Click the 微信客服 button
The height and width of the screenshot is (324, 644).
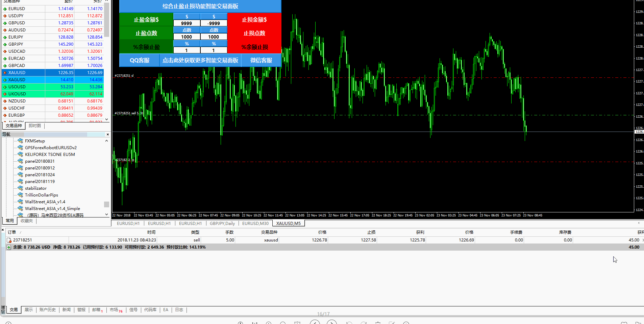click(x=261, y=60)
